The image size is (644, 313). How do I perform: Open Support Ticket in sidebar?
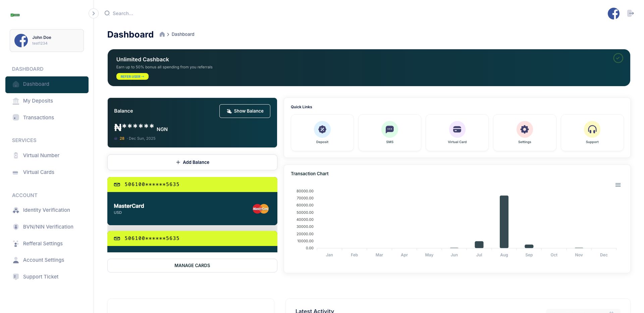click(x=47, y=277)
